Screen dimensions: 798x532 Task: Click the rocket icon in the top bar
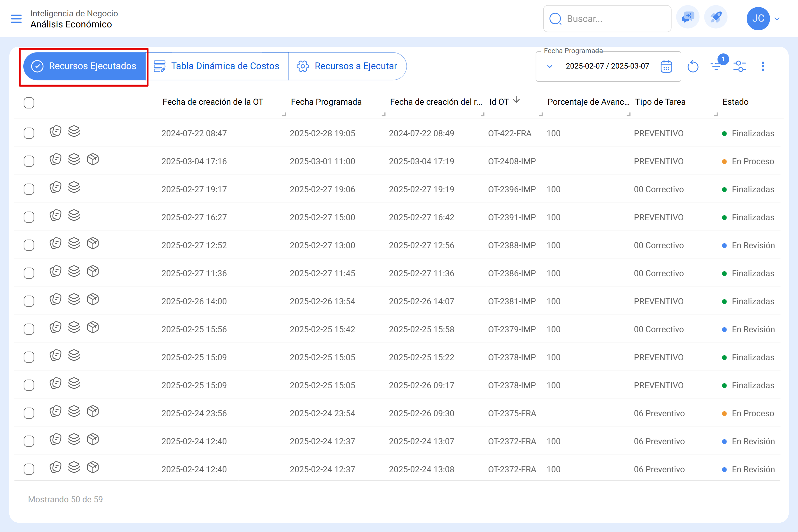coord(716,18)
